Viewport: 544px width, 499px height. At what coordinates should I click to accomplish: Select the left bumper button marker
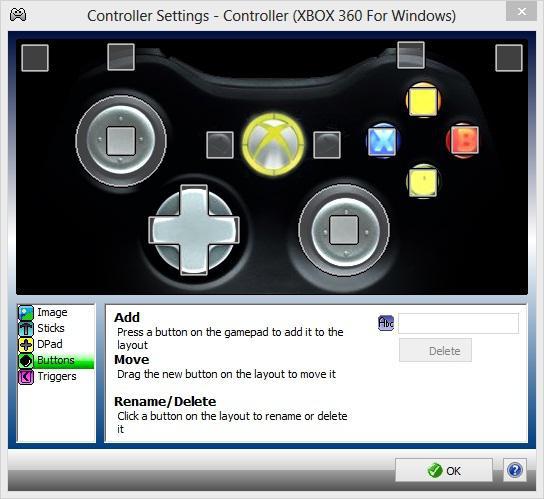pos(121,57)
